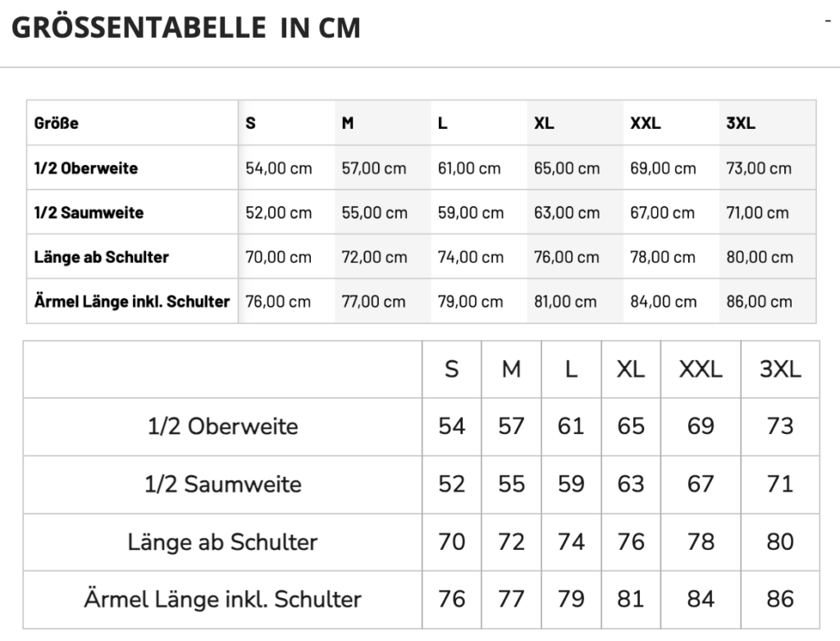Collapse the Grössentabelle section via the minus icon
Viewport: 840px width, 641px height.
[x=829, y=21]
